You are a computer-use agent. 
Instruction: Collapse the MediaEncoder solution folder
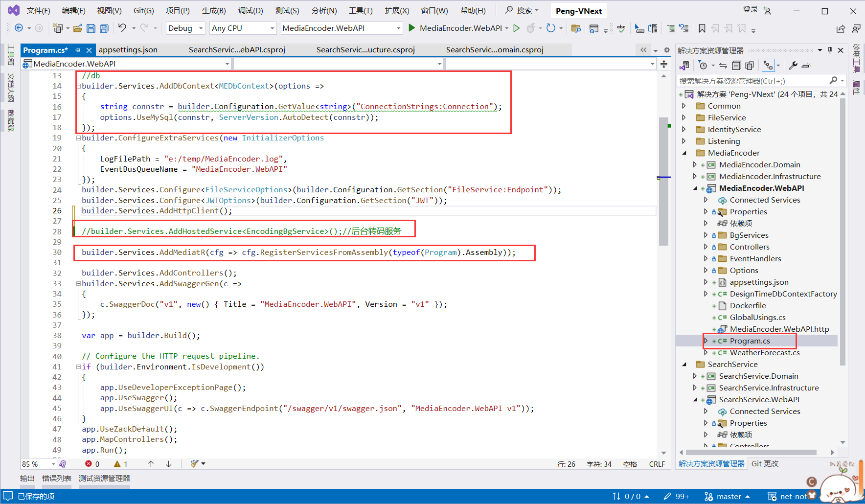[x=684, y=153]
